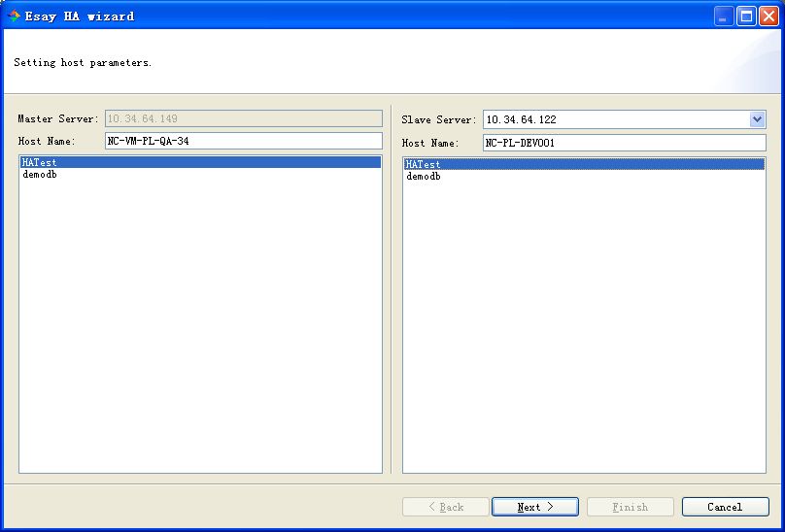Select demodb in the master database list
The height and width of the screenshot is (532, 785).
click(x=40, y=175)
